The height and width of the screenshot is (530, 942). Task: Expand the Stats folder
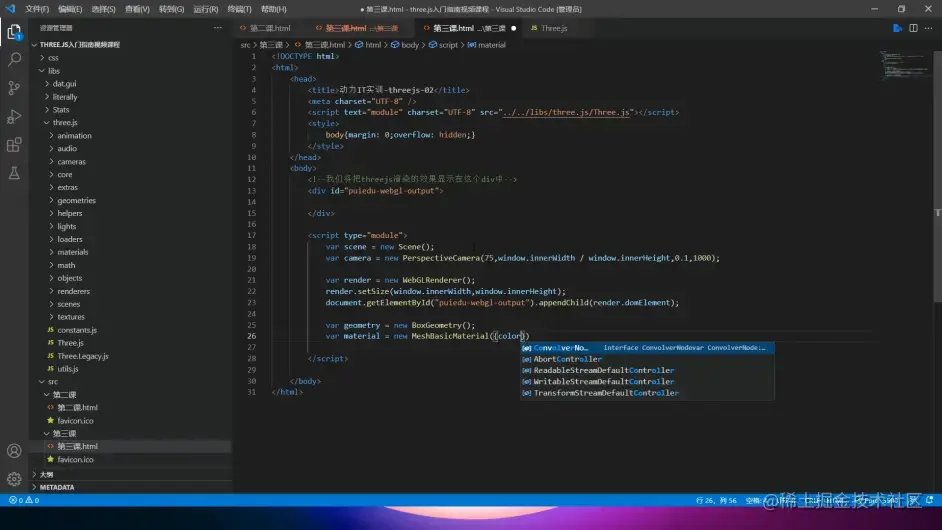click(61, 110)
